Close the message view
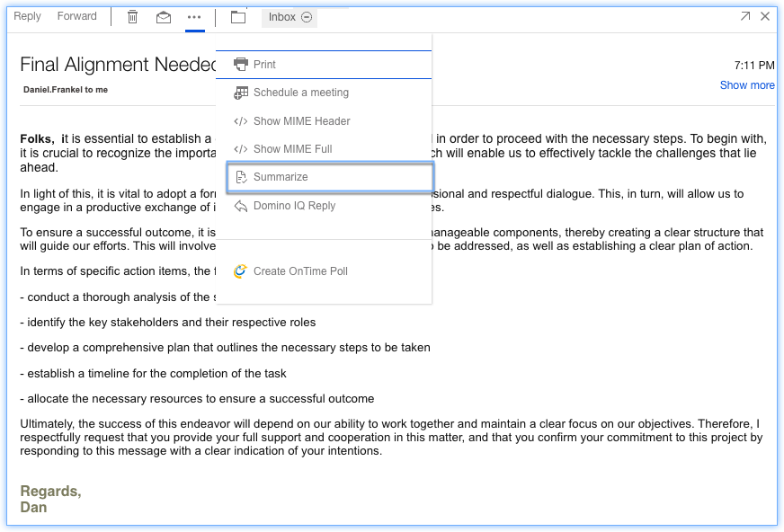Screen dimensions: 784x532 pyautogui.click(x=765, y=16)
